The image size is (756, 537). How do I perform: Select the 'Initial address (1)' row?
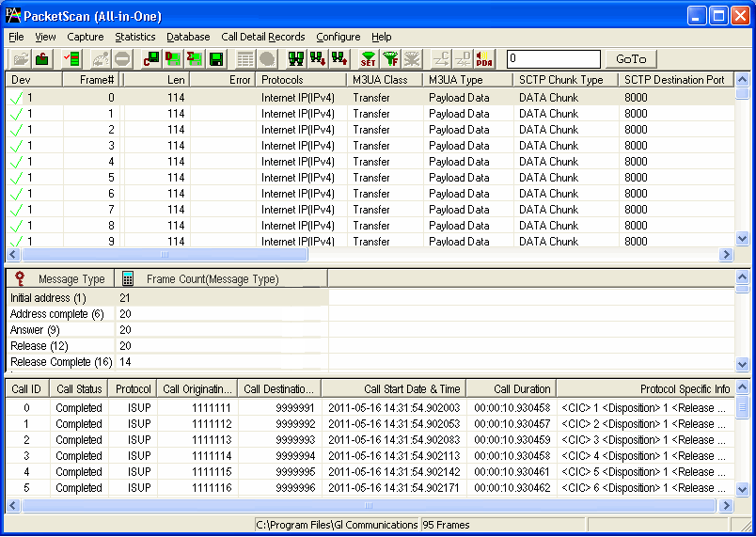[x=166, y=298]
